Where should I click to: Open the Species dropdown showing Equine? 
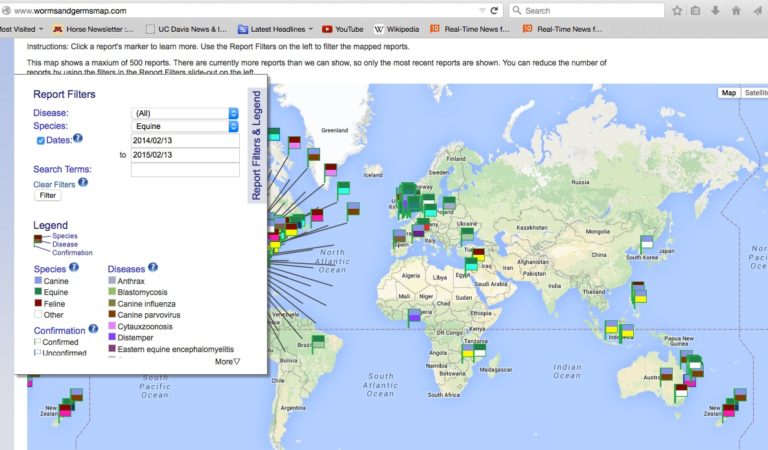(185, 126)
